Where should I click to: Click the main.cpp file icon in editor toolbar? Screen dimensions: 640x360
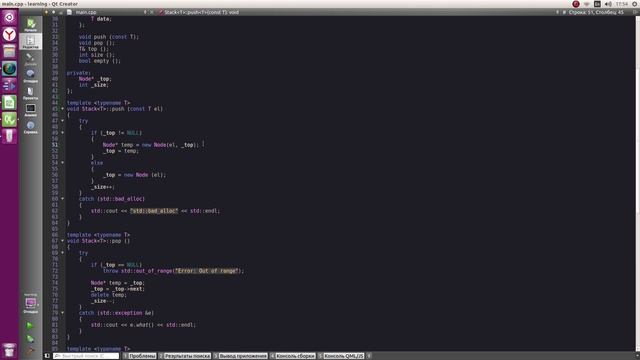point(69,12)
